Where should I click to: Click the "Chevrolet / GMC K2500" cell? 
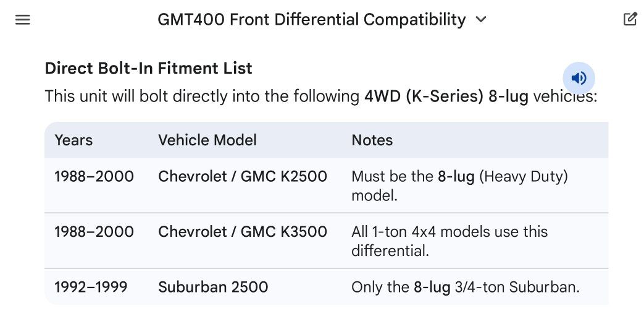click(243, 176)
